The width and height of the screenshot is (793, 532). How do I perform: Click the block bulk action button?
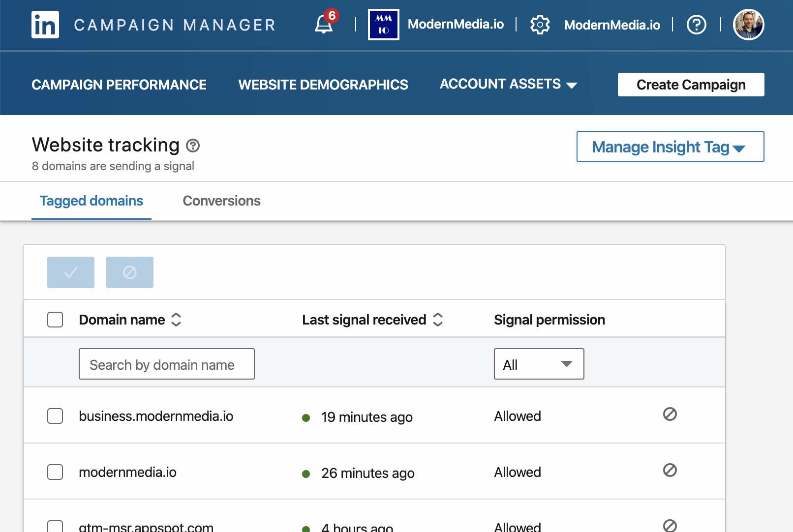(130, 272)
